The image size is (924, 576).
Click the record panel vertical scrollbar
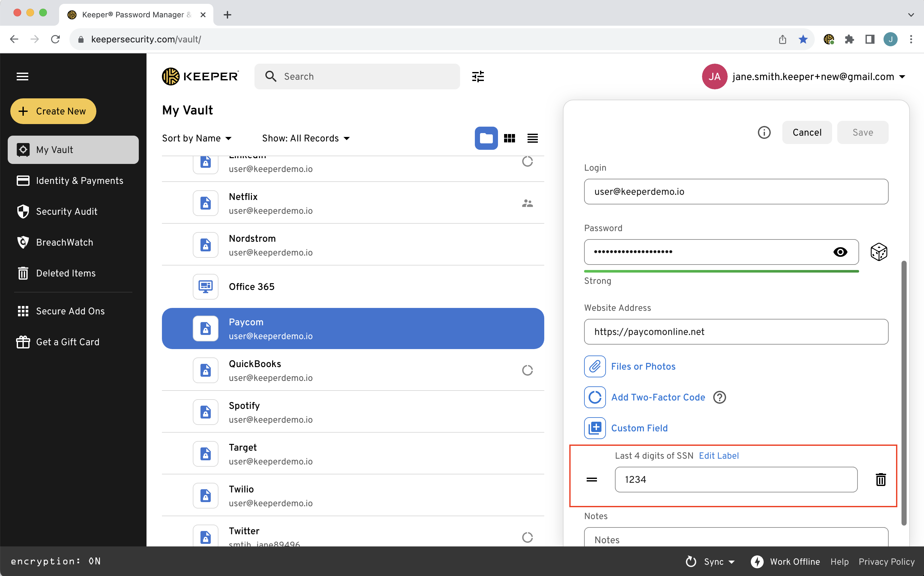coord(903,392)
